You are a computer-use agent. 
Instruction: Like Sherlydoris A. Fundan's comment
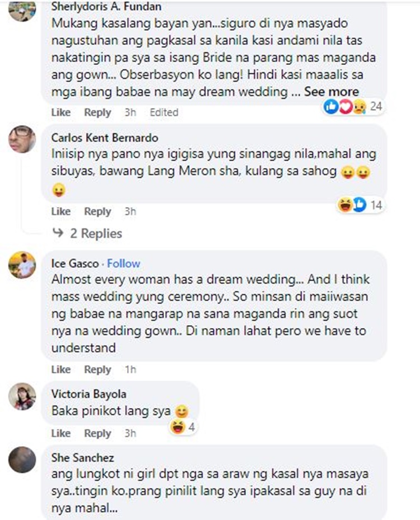(x=60, y=113)
